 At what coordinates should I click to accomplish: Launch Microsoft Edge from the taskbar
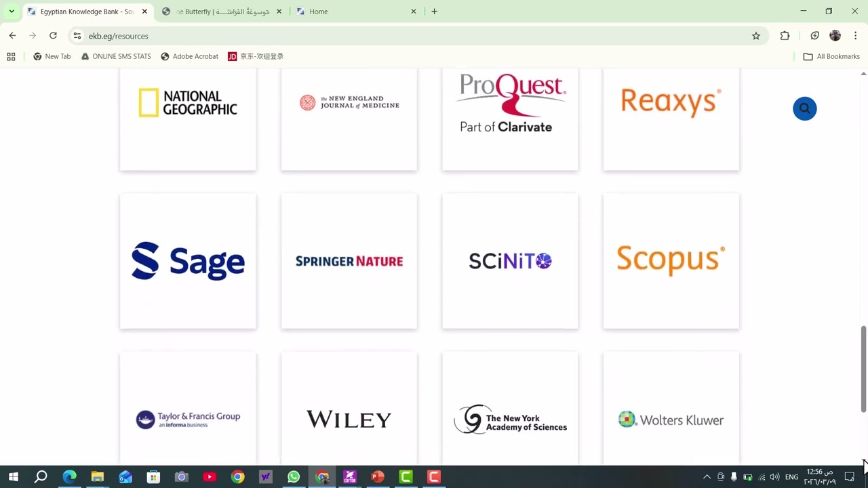coord(69,477)
